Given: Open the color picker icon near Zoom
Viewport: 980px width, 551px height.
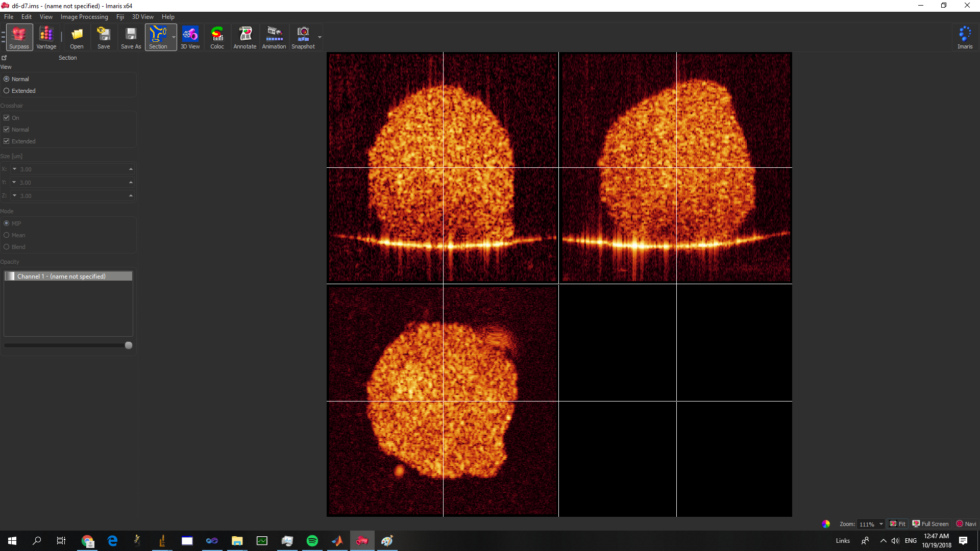Looking at the screenshot, I should click(826, 524).
